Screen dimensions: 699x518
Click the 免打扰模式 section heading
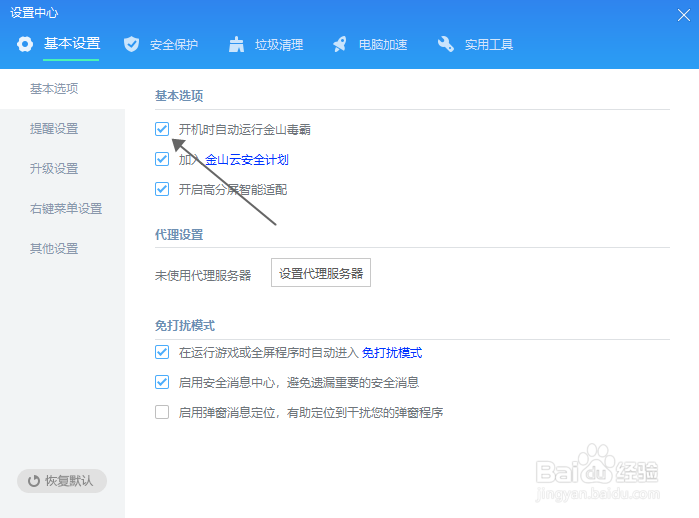[185, 325]
